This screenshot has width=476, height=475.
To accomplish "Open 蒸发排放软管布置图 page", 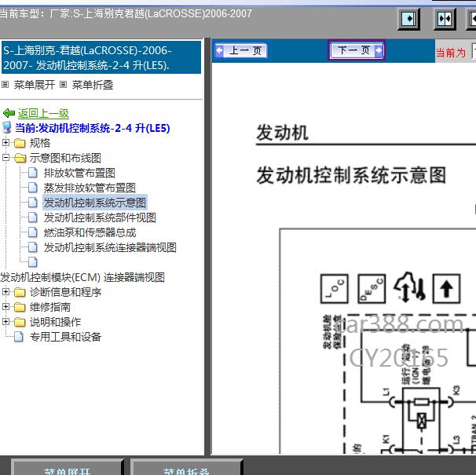I will (x=90, y=188).
